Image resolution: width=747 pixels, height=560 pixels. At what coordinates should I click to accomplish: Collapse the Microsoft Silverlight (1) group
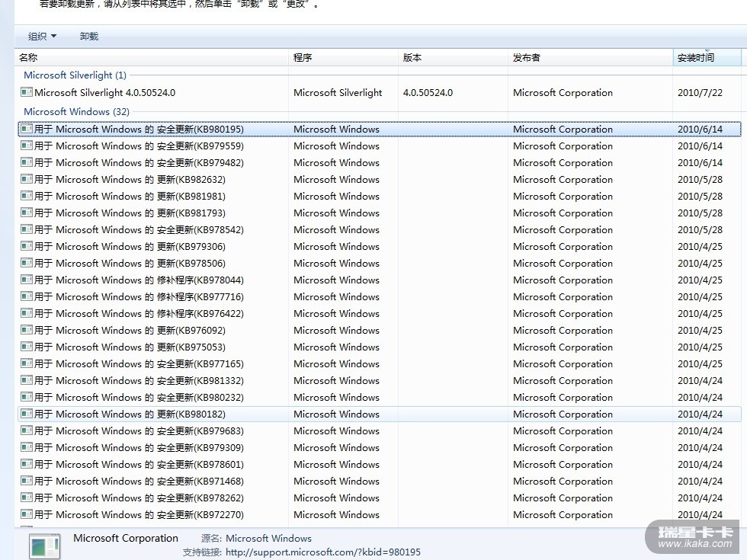coord(75,75)
